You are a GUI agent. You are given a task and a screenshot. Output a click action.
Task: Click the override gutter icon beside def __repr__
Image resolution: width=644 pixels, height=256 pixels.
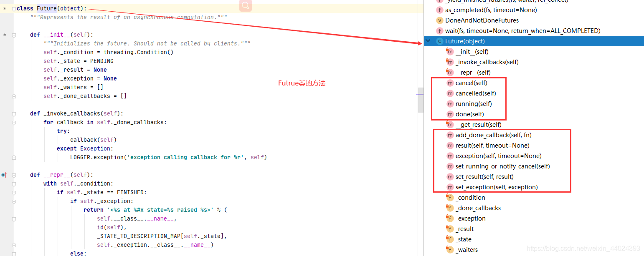click(4, 175)
